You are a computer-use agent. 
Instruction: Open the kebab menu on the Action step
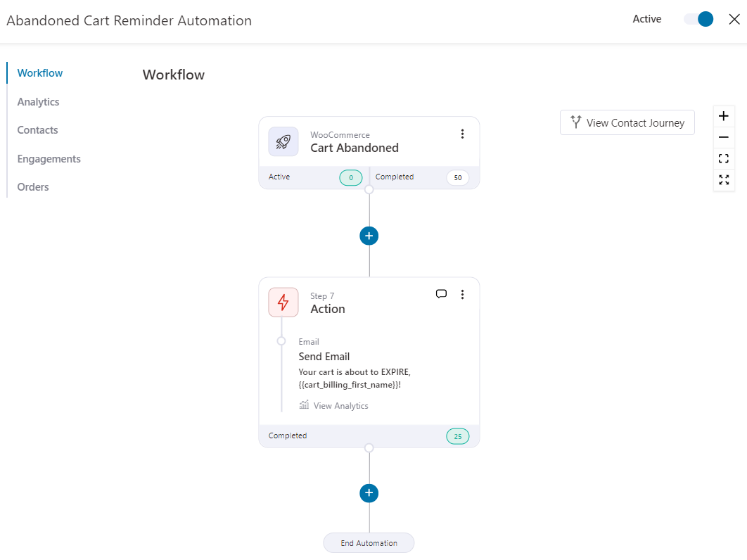(x=462, y=294)
